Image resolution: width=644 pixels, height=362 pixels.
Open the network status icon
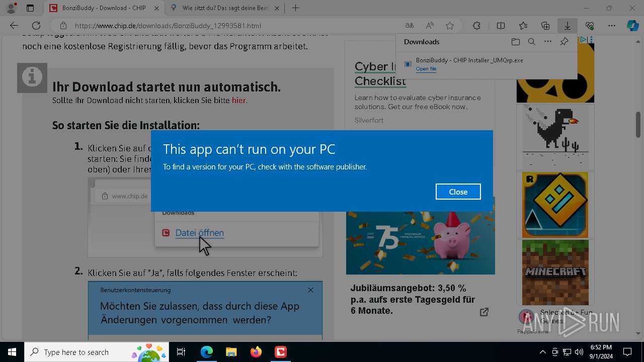[567, 352]
